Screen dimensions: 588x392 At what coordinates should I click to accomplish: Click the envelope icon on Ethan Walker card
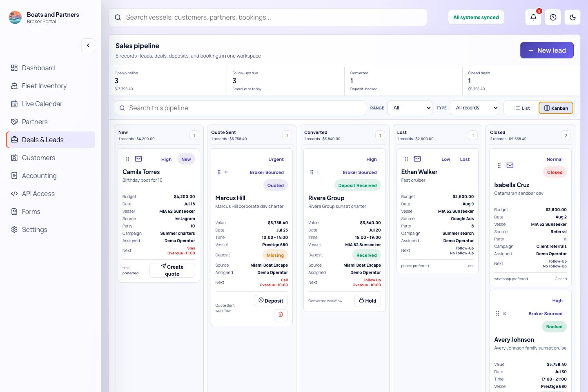pos(417,159)
